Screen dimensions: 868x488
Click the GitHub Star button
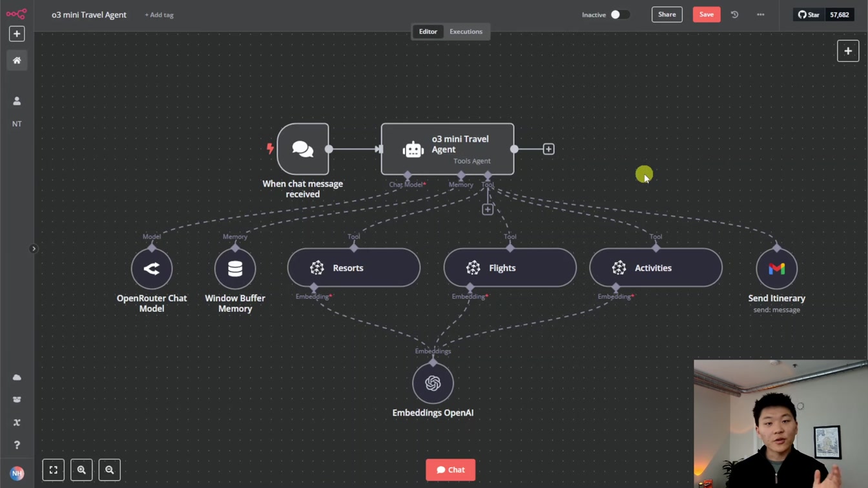click(x=809, y=14)
